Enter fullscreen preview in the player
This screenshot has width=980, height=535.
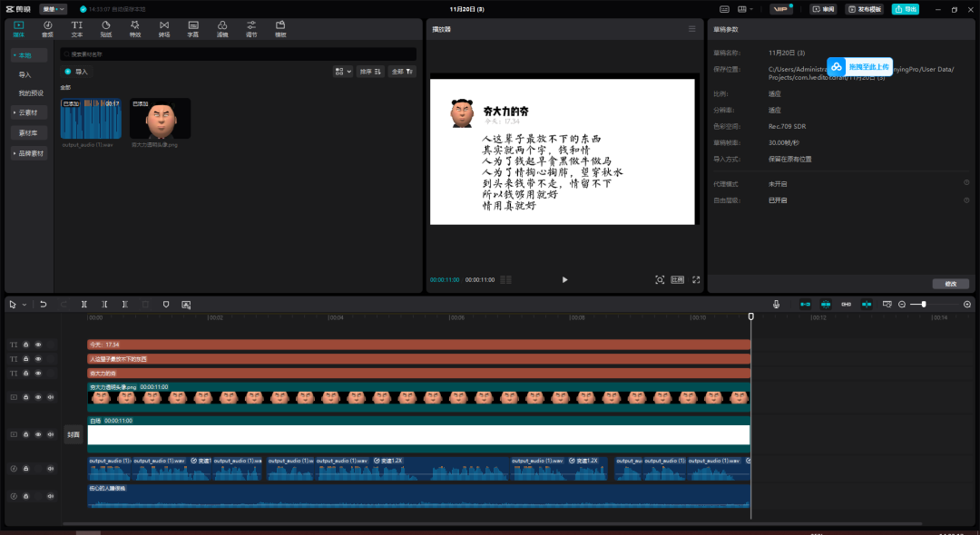pyautogui.click(x=696, y=280)
